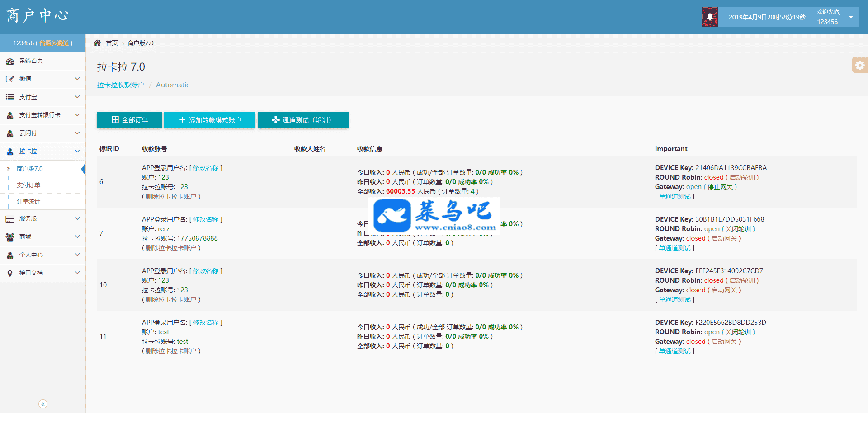Click the 全部订单 button
The image size is (868, 432).
[x=129, y=120]
